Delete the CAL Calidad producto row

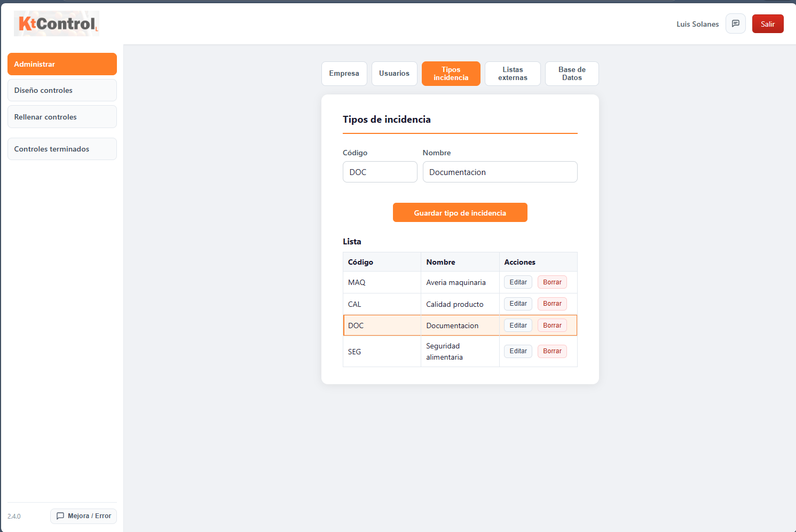(552, 304)
